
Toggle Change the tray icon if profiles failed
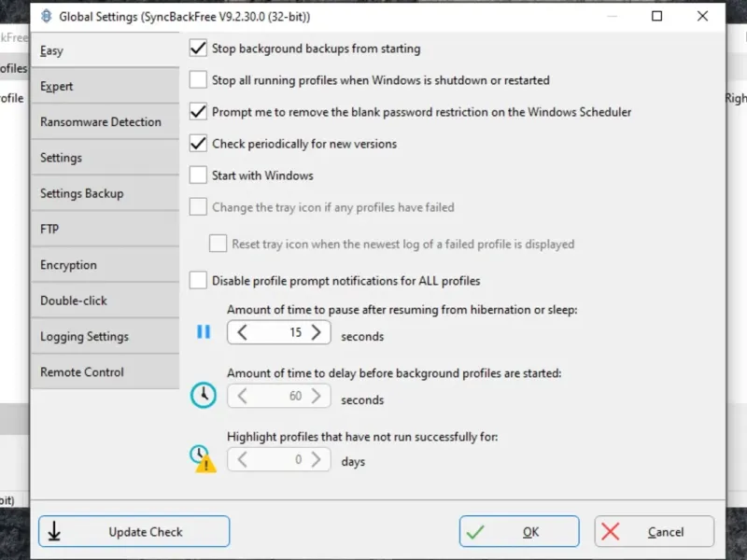(x=198, y=207)
